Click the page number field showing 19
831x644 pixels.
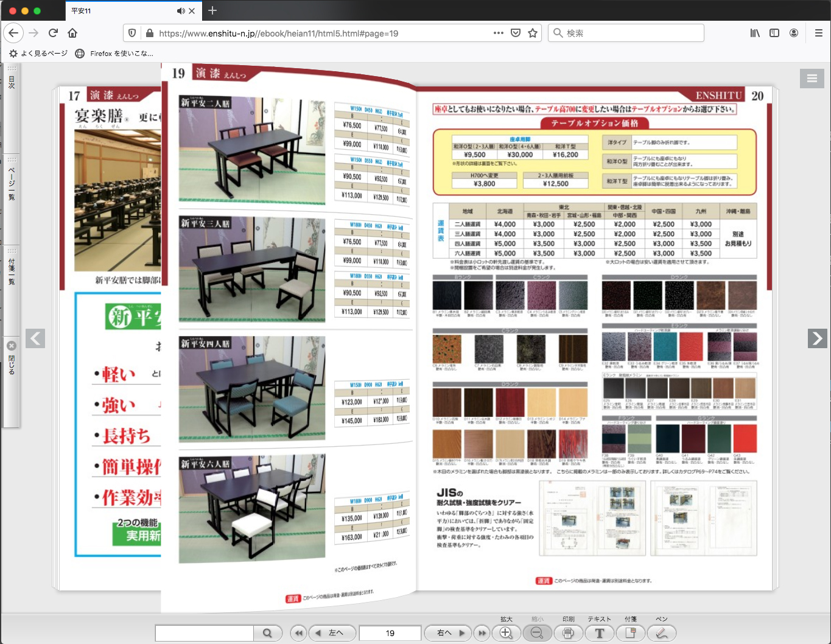point(390,633)
